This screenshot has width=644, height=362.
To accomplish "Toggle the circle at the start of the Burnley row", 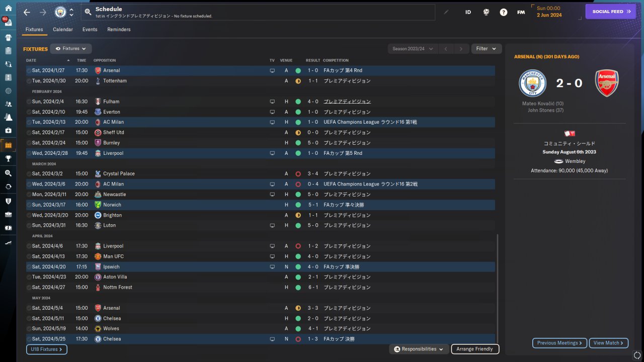I will tap(29, 143).
